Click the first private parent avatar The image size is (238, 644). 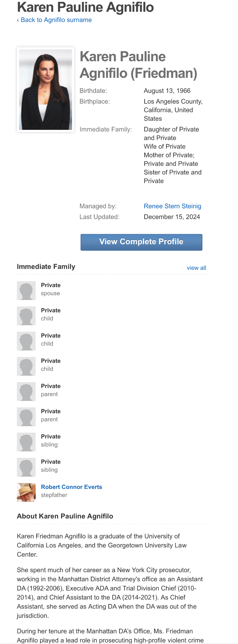26,391
